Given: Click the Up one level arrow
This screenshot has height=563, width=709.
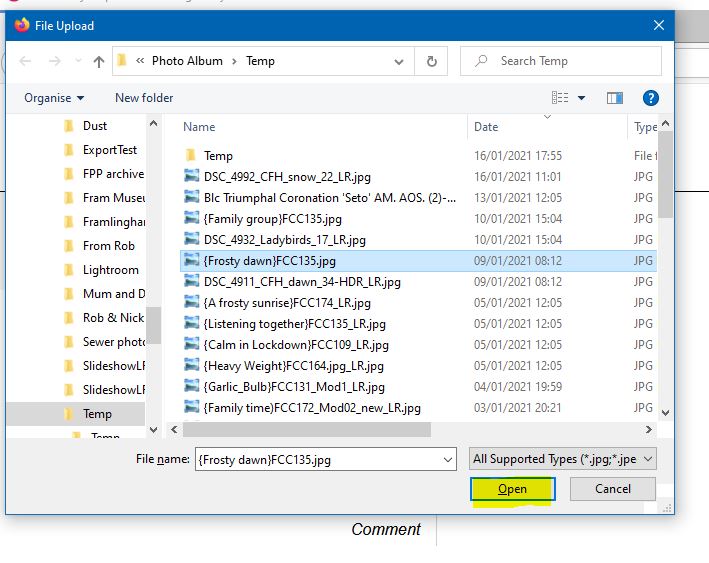Looking at the screenshot, I should click(99, 62).
